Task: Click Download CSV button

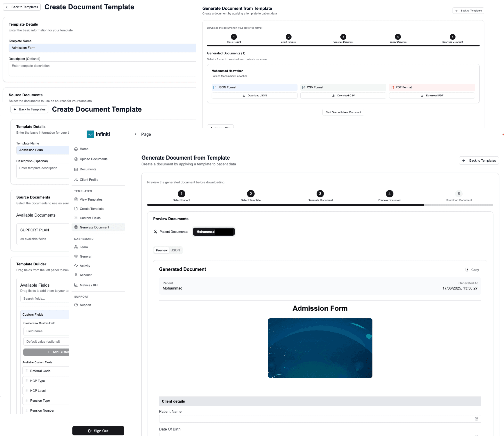Action: coord(343,95)
